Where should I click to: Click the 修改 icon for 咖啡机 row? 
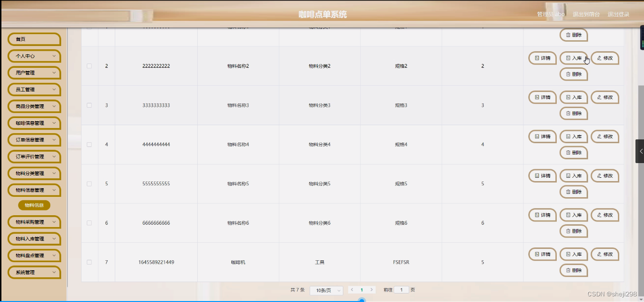tap(605, 254)
